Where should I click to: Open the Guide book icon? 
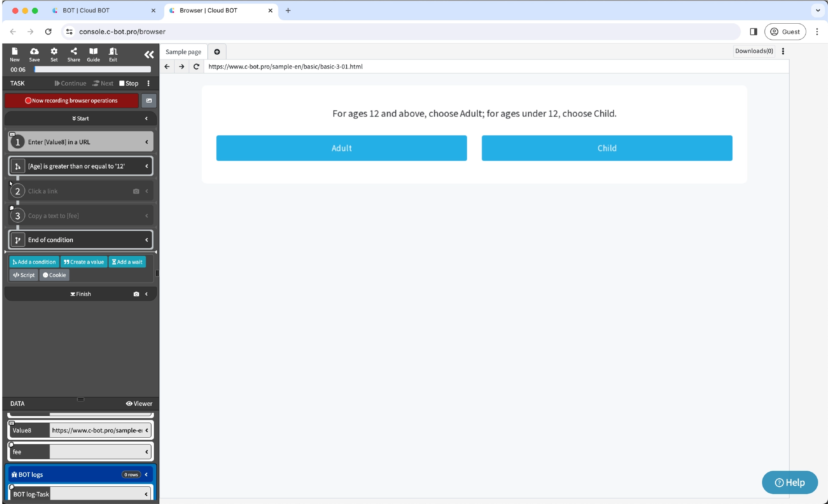(93, 51)
